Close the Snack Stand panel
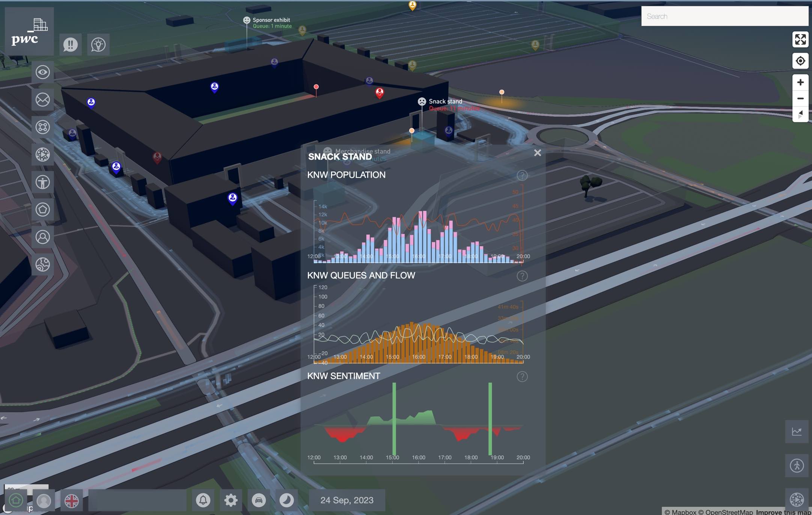 point(537,153)
